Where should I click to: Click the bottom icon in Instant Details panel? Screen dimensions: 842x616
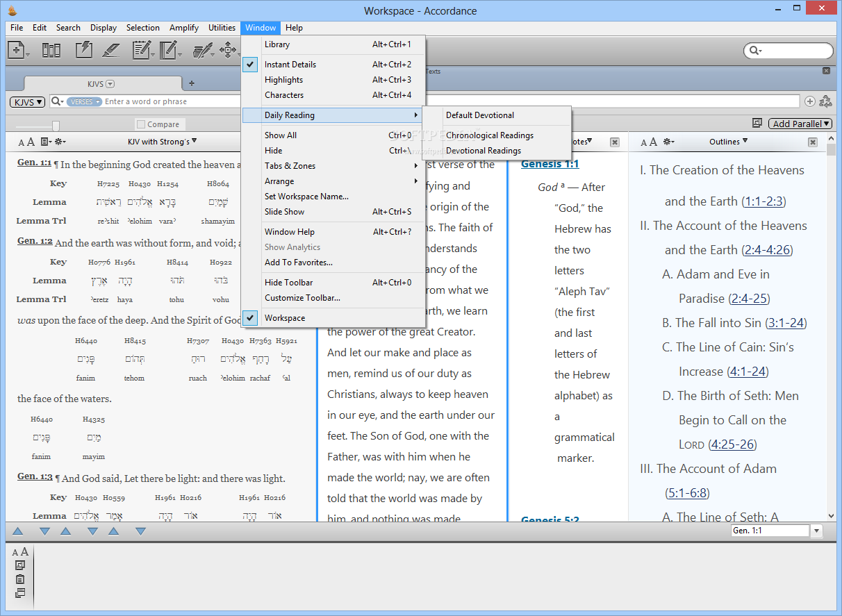[20, 593]
